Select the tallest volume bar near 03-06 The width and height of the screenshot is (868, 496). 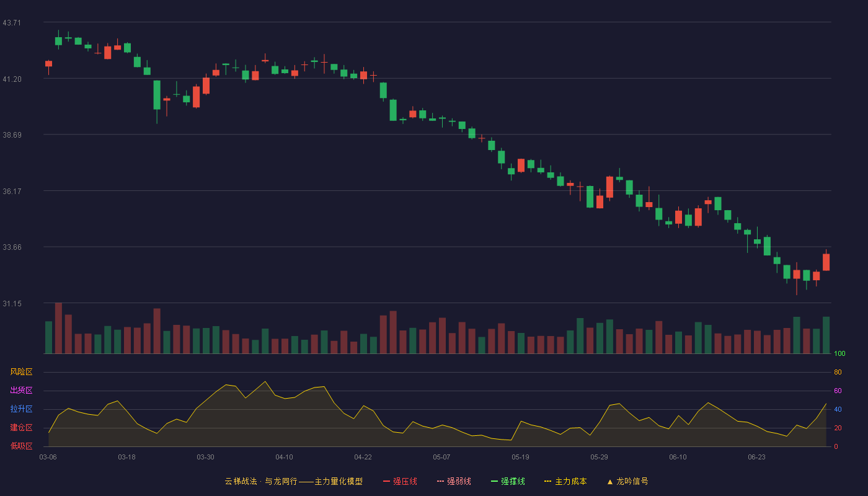click(58, 328)
